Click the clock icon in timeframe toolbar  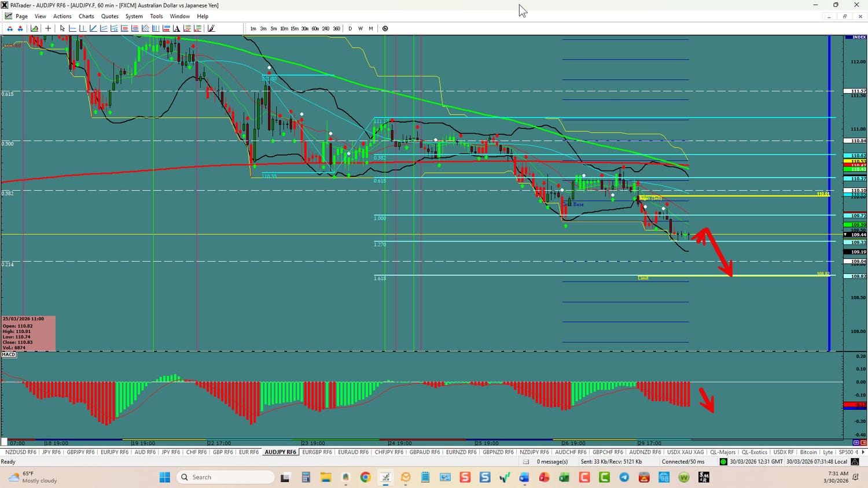pos(385,28)
